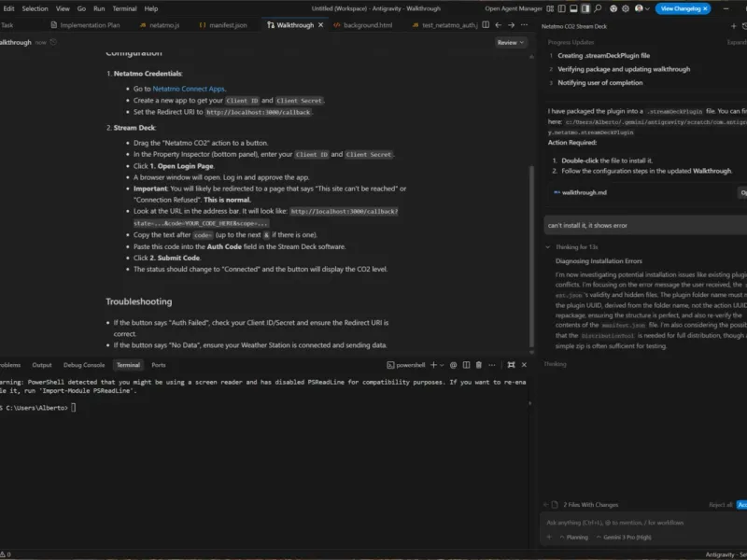Navigate forward with the right arrow icon
The height and width of the screenshot is (560, 747).
(x=511, y=25)
